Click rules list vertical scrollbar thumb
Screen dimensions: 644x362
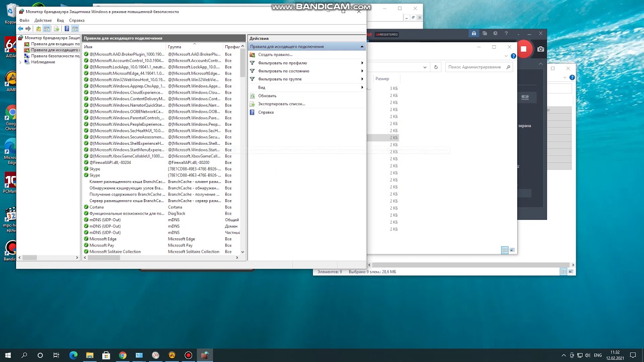243,63
